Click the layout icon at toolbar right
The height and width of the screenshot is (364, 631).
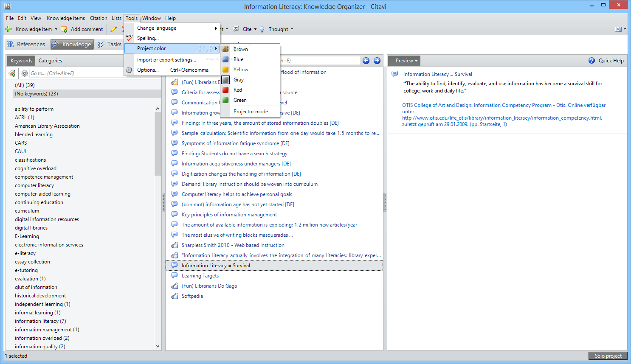(618, 29)
